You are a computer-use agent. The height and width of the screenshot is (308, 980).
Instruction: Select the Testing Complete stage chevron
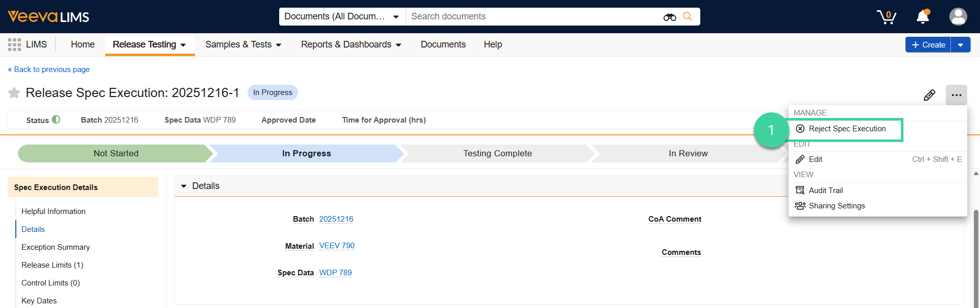pos(497,153)
